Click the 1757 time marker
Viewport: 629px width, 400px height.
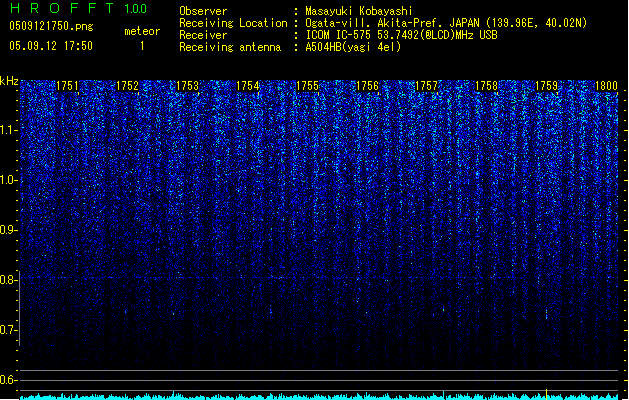426,86
